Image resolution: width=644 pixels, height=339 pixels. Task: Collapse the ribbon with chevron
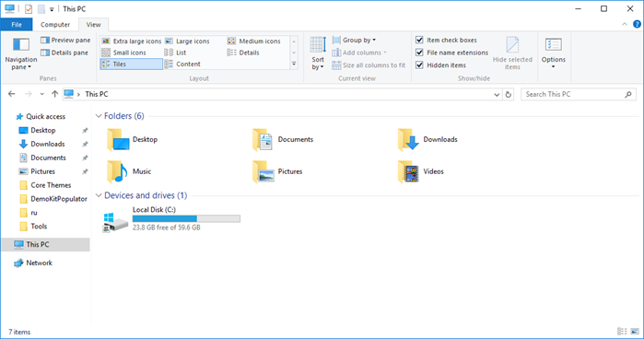point(625,24)
